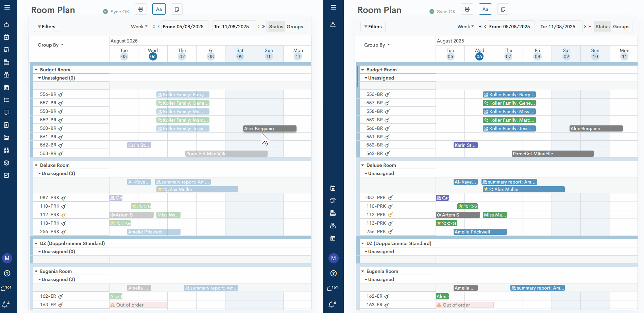Viewport: 644px width, 313px height.
Task: Select the Alex Bergamo booking in right panel
Action: (x=596, y=128)
